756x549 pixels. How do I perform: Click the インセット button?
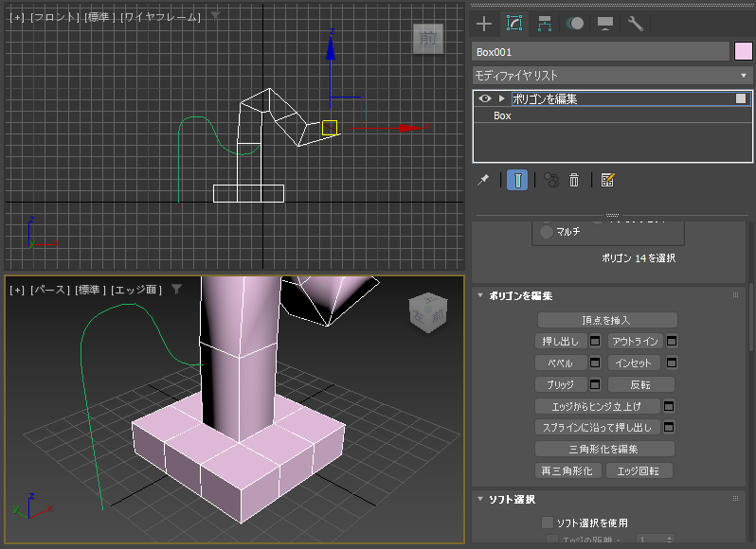click(634, 363)
